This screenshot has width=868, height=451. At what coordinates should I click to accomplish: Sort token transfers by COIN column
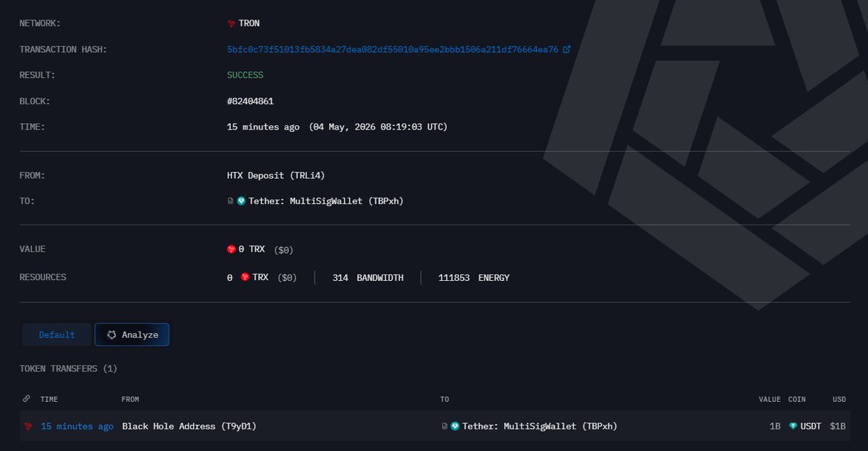click(x=797, y=399)
